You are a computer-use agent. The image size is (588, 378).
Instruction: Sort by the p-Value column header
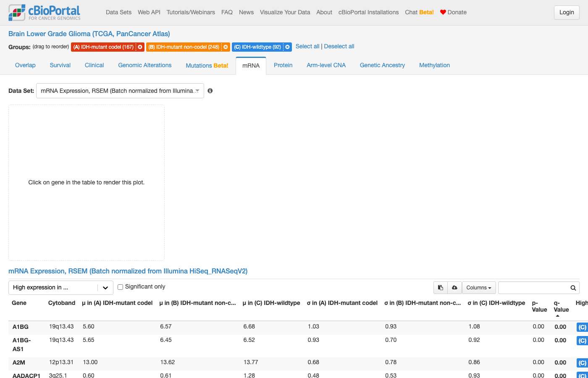(x=539, y=306)
